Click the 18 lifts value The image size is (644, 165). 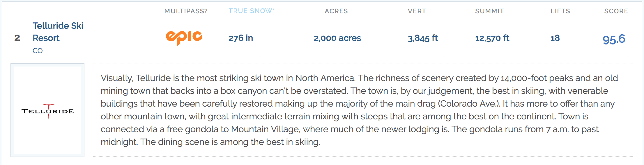(555, 38)
